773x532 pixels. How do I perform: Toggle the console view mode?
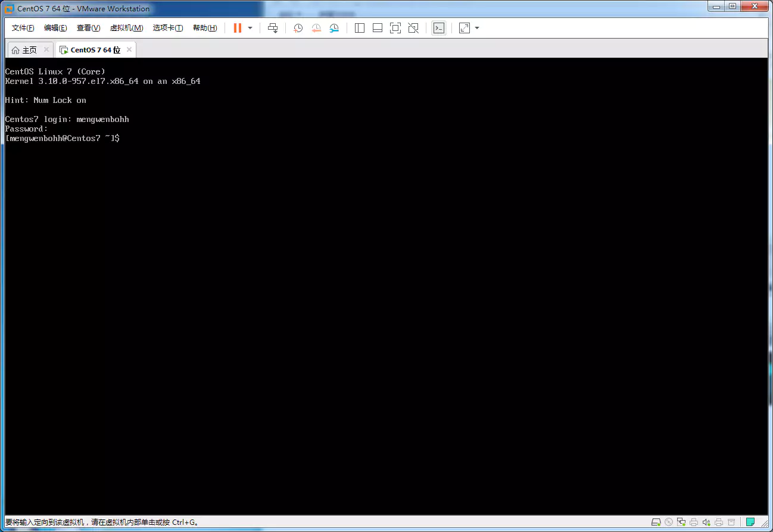pyautogui.click(x=439, y=27)
